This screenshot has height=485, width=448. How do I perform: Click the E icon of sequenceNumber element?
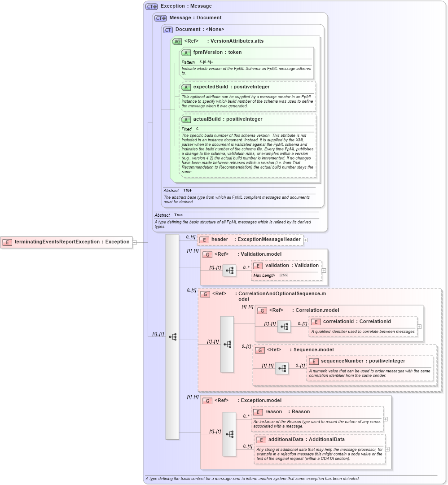click(x=314, y=361)
